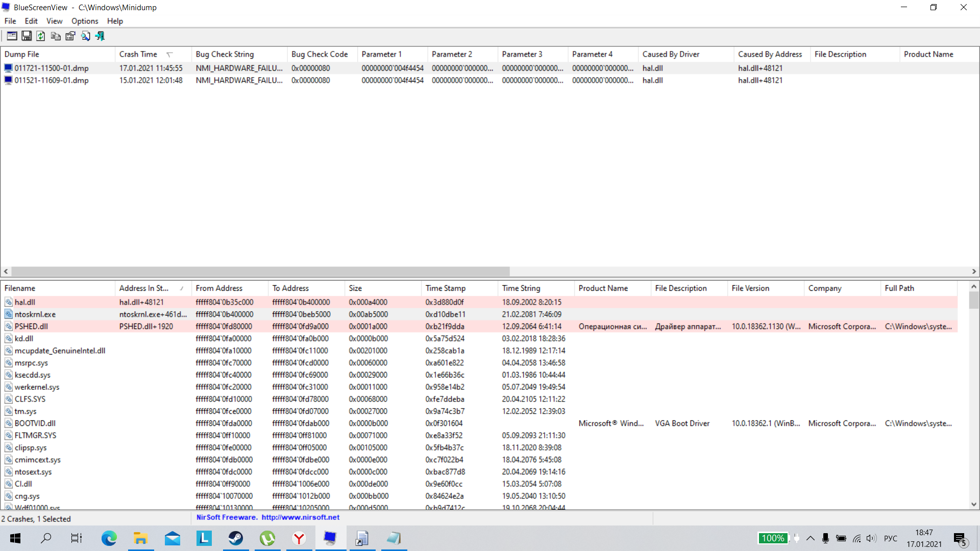Click horizontal scrollbar thumb in upper pane

[x=260, y=271]
